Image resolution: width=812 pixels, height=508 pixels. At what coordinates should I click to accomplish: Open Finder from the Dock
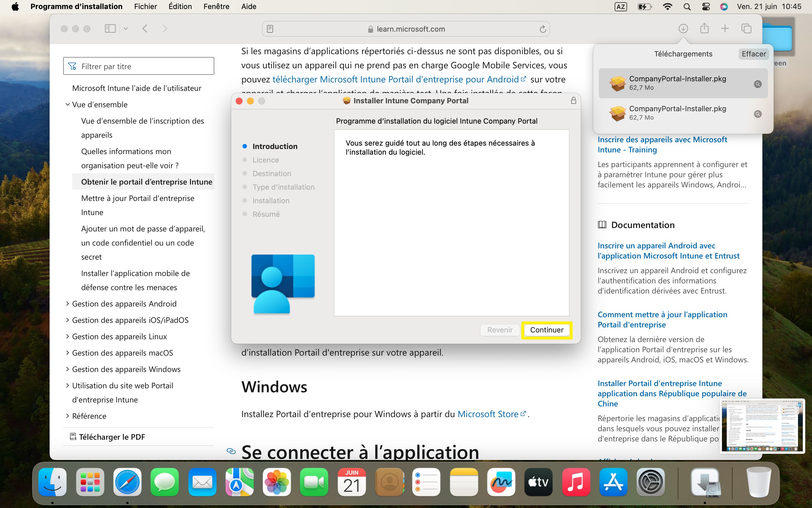[x=52, y=482]
